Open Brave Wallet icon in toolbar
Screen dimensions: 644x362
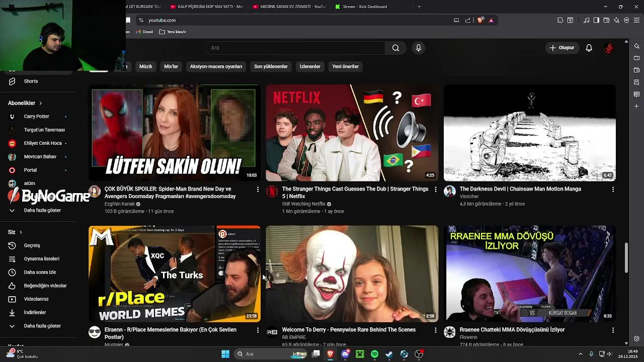coord(606,20)
